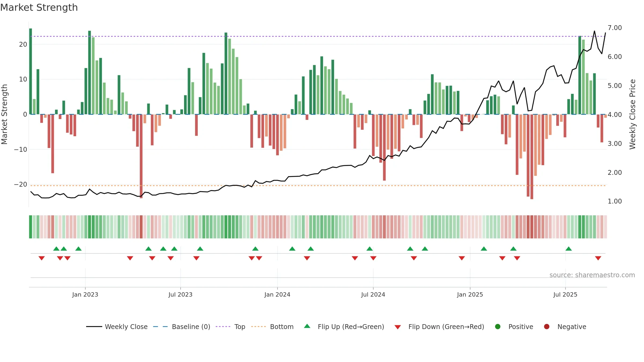Click the Jan 2025 x-axis label
This screenshot has width=644, height=362.
[470, 294]
